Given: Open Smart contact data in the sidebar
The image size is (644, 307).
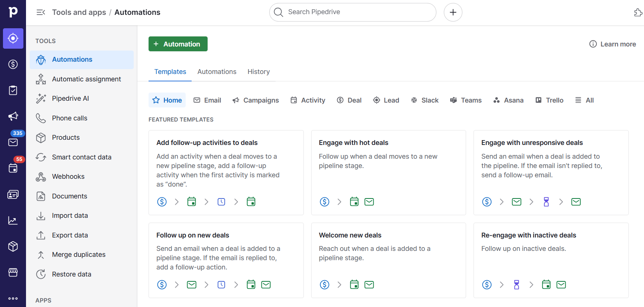Looking at the screenshot, I should 82,157.
